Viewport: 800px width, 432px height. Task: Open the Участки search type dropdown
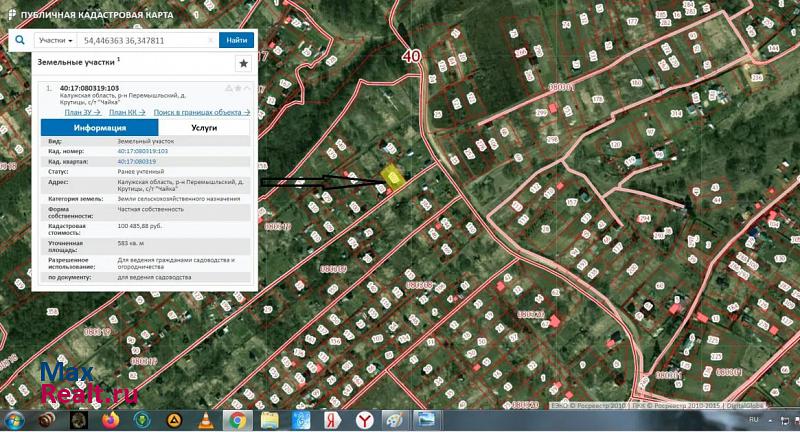click(57, 41)
